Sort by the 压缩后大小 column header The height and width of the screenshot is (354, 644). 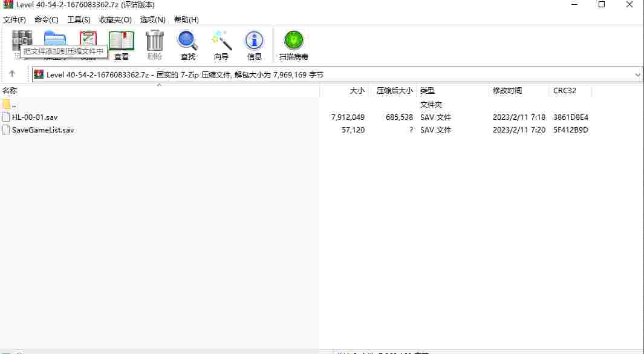tap(392, 91)
